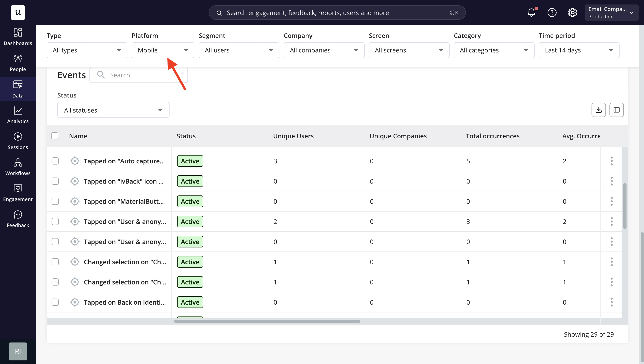
Task: Open row menu for Tapped on "MaterialButt"
Action: click(611, 201)
